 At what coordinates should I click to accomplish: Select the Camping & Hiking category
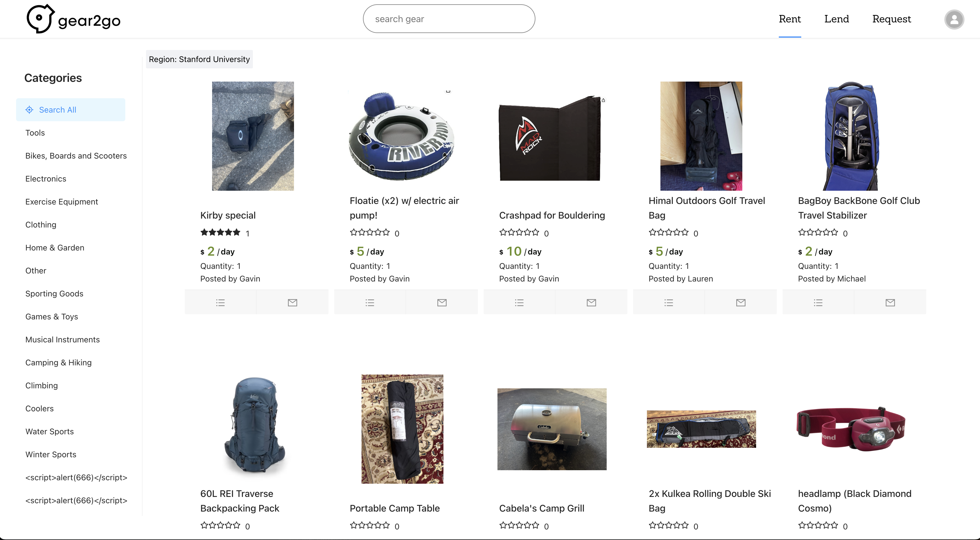[x=58, y=362]
